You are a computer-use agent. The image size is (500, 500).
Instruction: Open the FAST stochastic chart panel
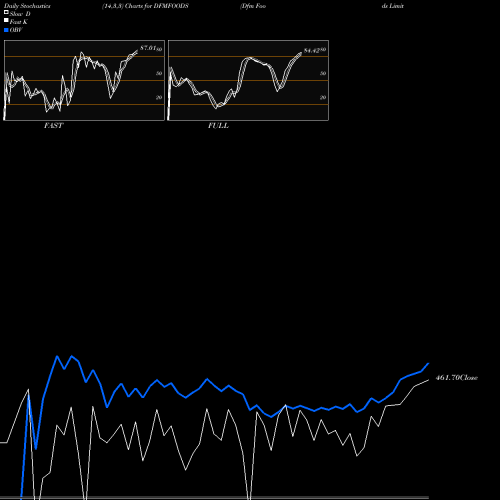pos(84,80)
